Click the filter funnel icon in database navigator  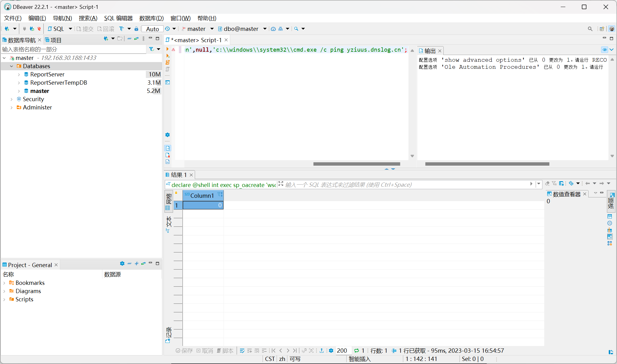(x=151, y=49)
